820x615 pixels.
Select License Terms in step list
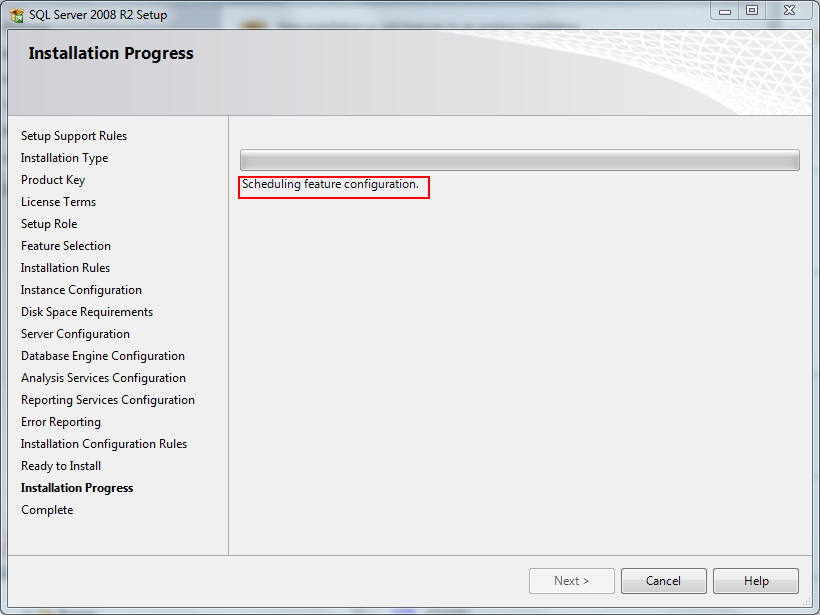59,202
